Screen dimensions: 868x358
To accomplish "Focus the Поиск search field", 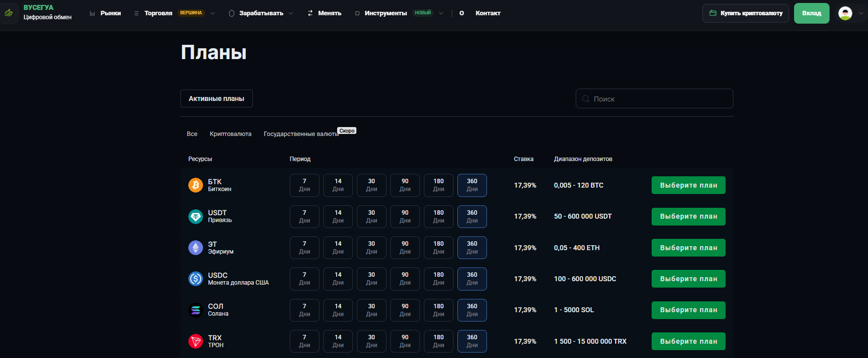I will click(655, 98).
